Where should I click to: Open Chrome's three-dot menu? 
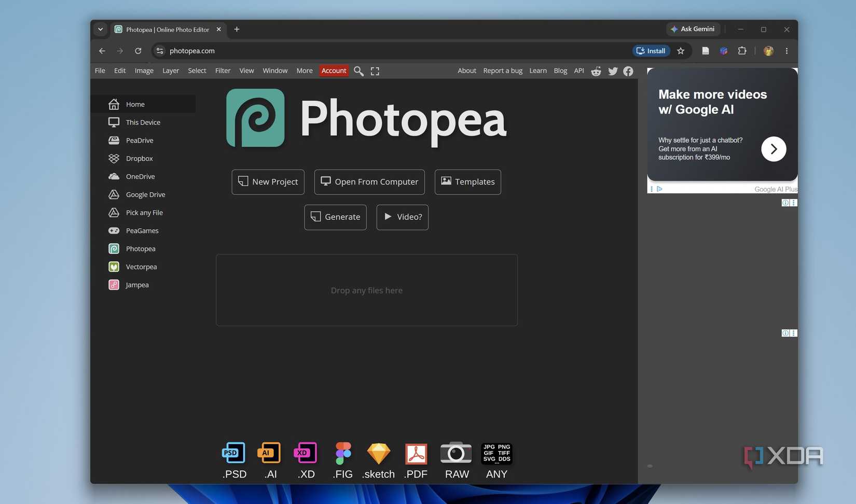(x=786, y=51)
